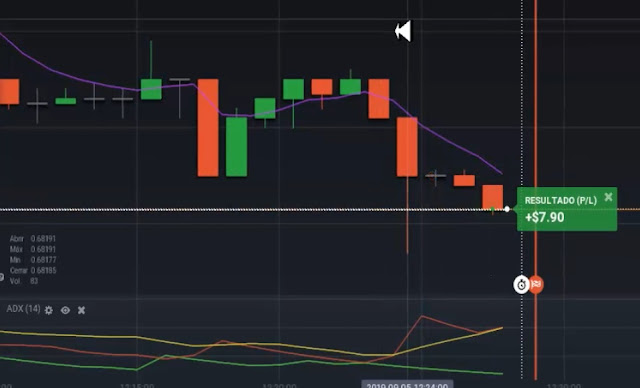Image resolution: width=640 pixels, height=388 pixels.
Task: Click the Vol. 83 value
Action: (34, 281)
